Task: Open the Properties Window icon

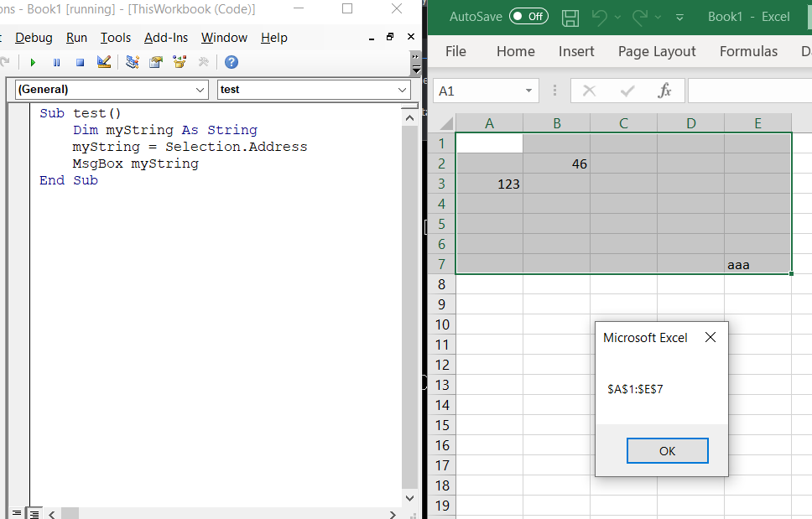Action: pyautogui.click(x=156, y=62)
